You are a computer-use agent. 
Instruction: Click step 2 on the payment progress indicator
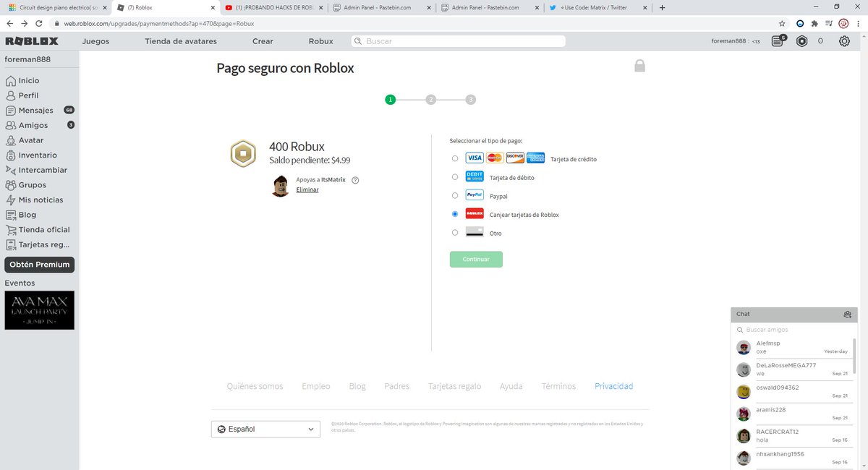[x=430, y=99]
